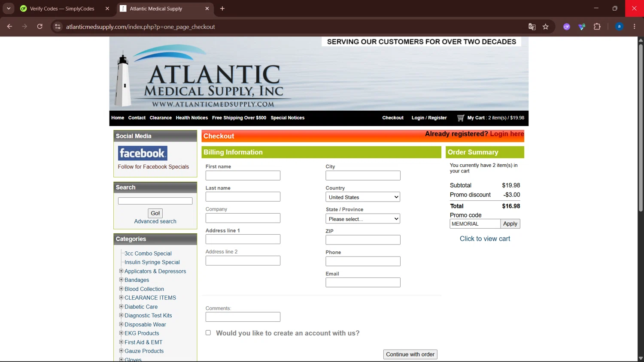
Task: Click the Comments input field
Action: (x=243, y=317)
